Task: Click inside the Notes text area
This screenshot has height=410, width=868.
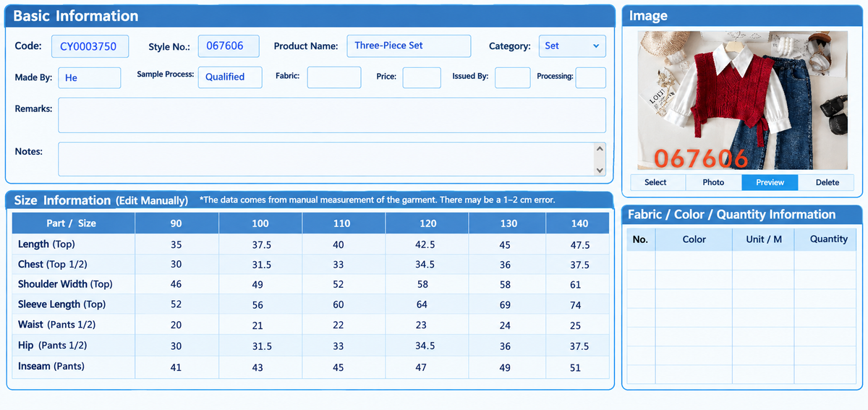Action: pyautogui.click(x=325, y=159)
